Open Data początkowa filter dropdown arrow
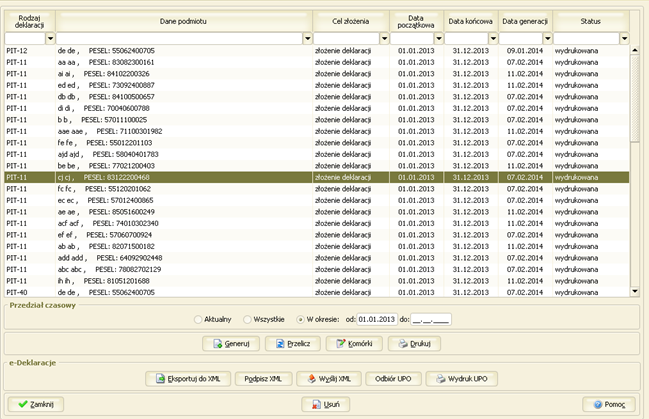 [439, 39]
